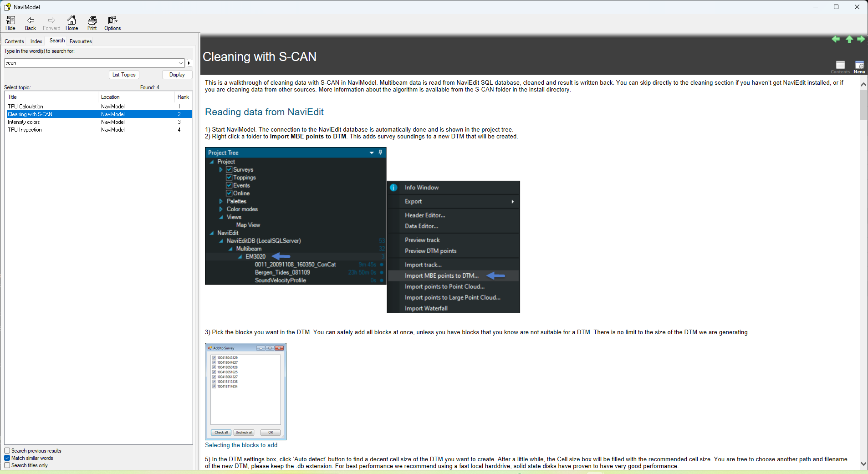Click the Display button
This screenshot has height=474, width=868.
[177, 75]
